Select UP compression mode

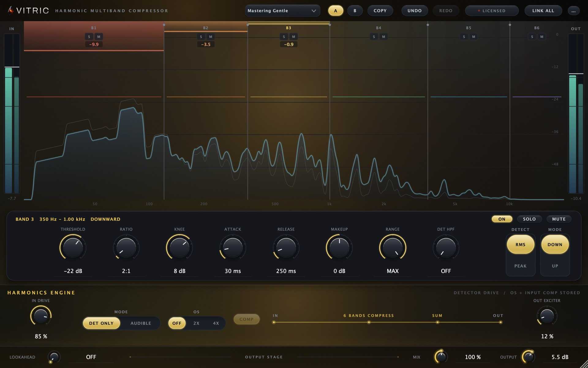pos(555,266)
